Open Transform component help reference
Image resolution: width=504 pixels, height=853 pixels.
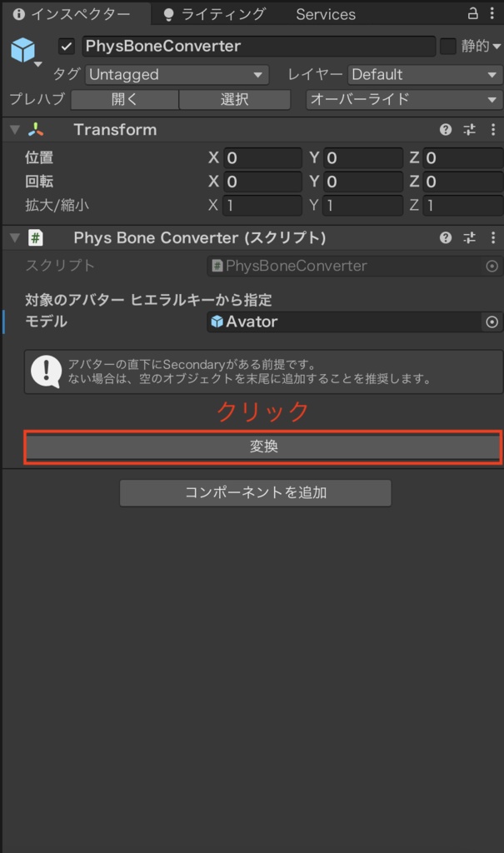(446, 129)
